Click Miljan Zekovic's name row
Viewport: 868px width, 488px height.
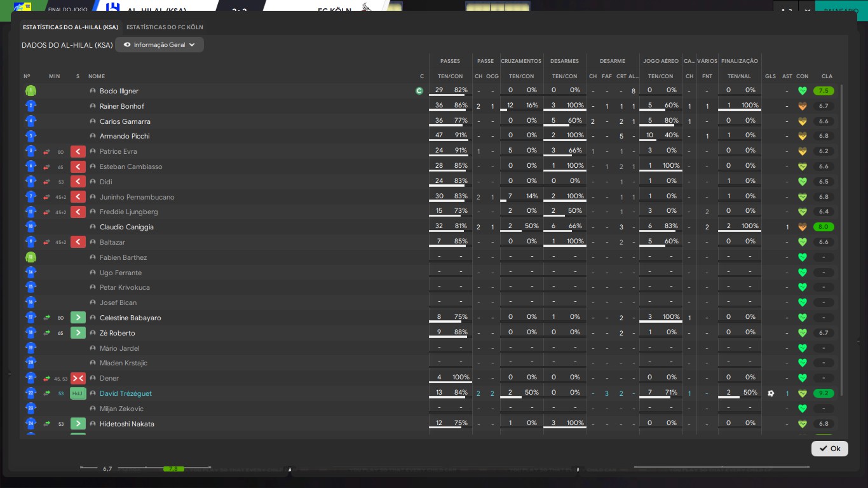point(121,409)
